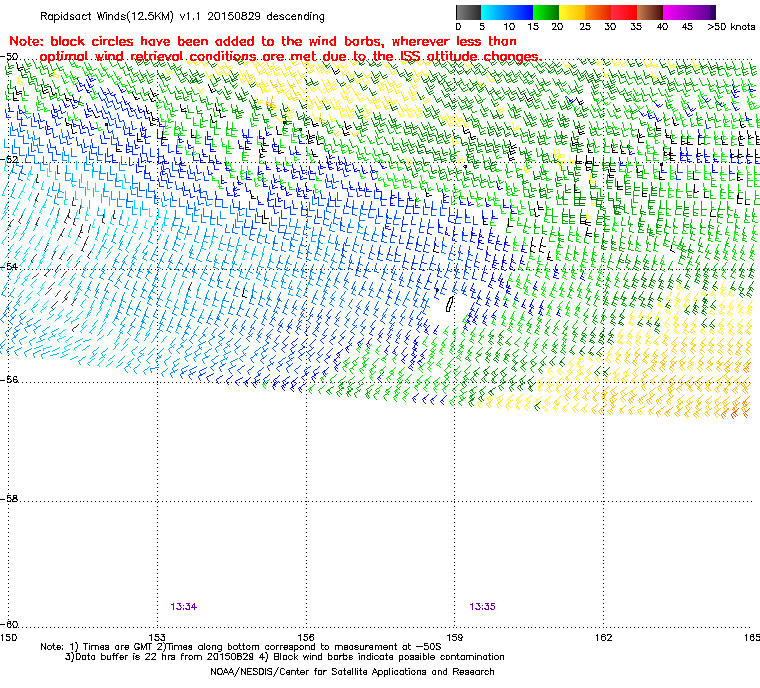The image size is (760, 688).
Task: Click the '>50 knots' legend label
Action: pos(731,27)
